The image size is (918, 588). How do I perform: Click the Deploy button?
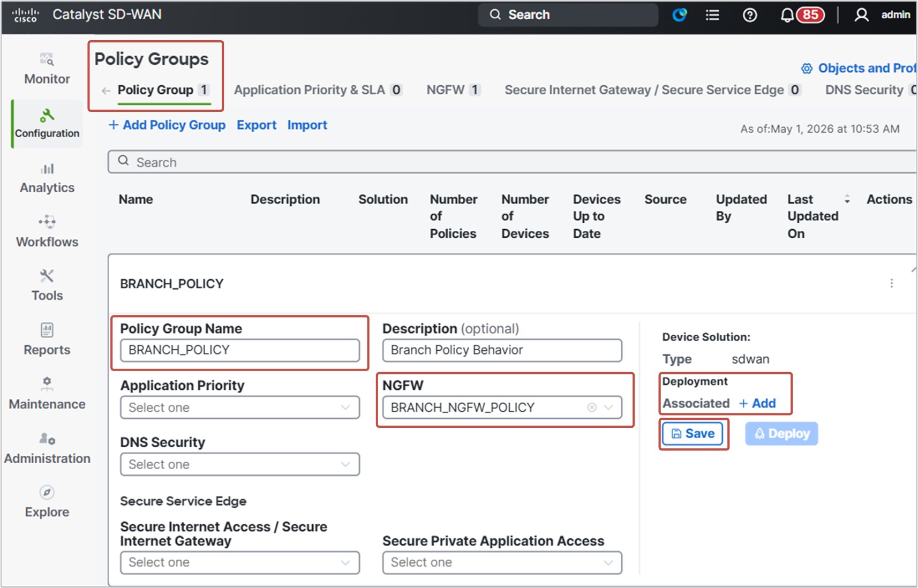click(781, 434)
